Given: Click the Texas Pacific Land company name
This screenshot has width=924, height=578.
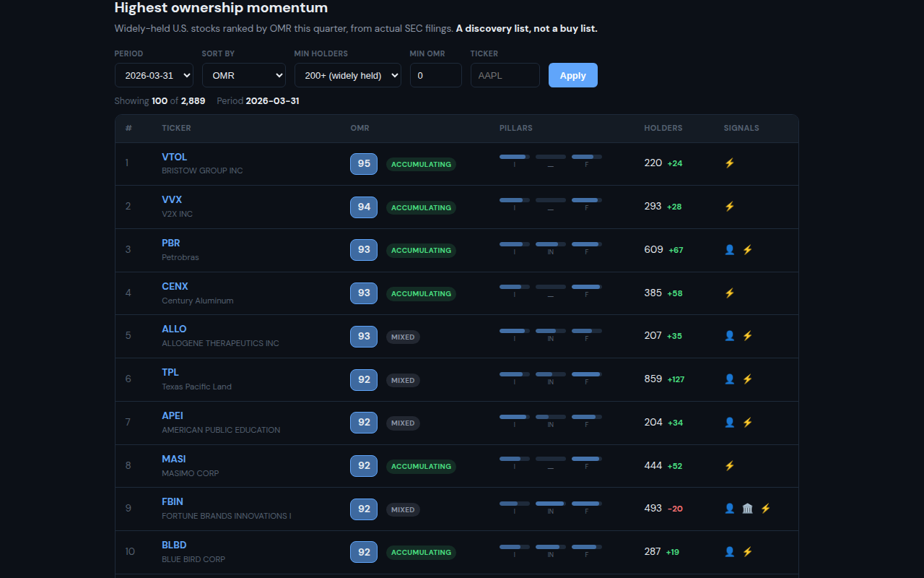Looking at the screenshot, I should tap(196, 387).
